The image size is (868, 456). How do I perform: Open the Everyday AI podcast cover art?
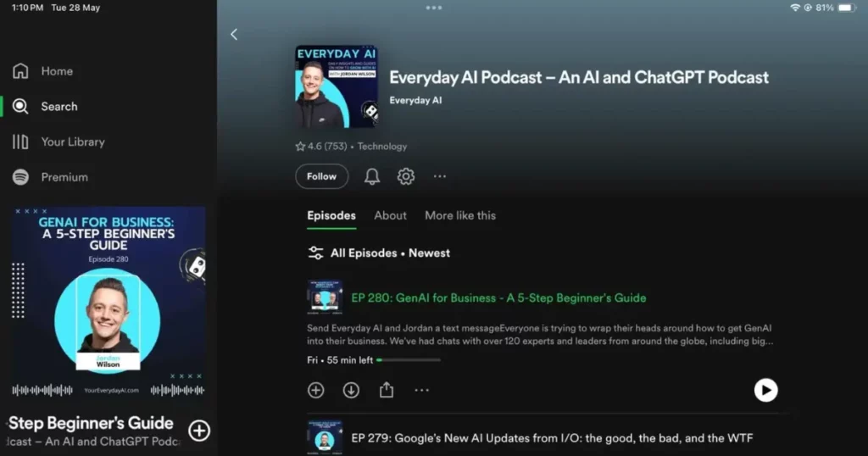tap(337, 87)
